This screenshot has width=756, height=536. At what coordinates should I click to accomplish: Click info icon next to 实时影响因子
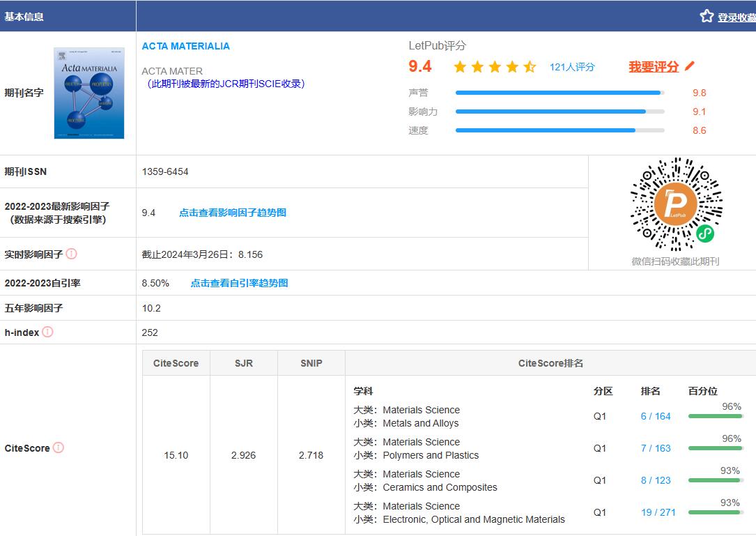click(x=72, y=254)
